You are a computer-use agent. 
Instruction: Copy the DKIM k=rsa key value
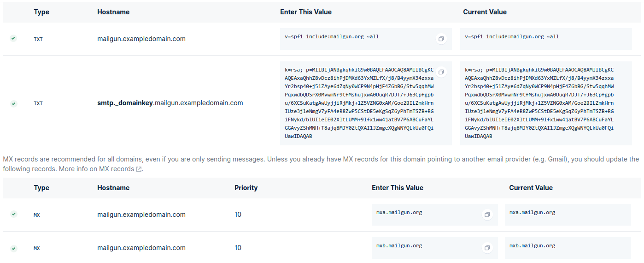(x=441, y=72)
